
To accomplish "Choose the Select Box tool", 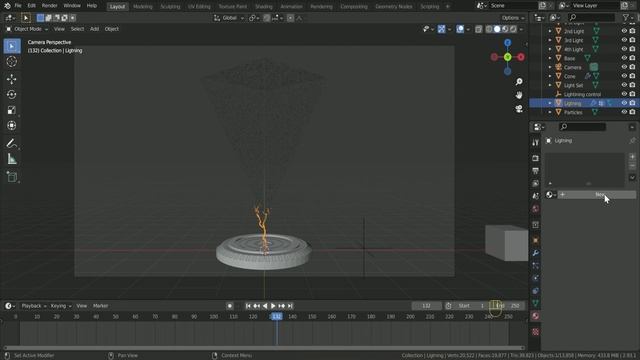I will point(11,46).
